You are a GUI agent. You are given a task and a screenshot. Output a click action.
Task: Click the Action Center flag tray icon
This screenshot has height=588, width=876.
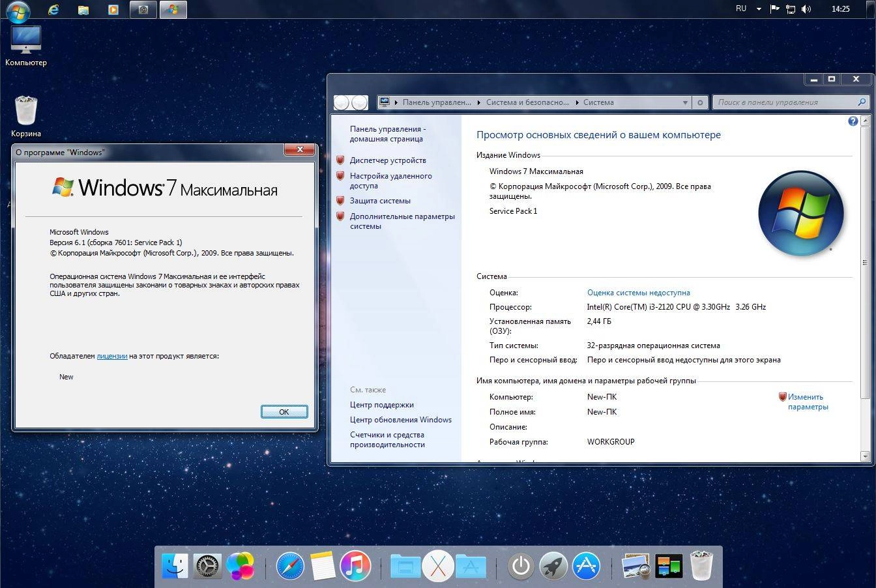[x=774, y=9]
